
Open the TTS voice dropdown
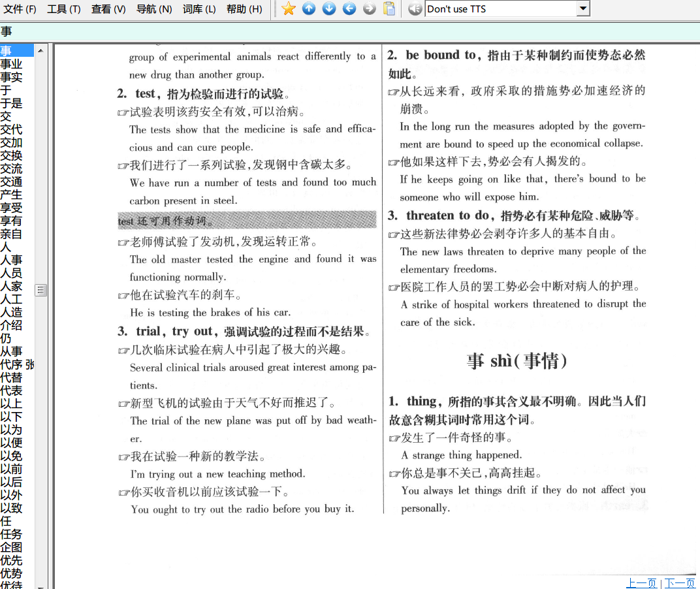pos(583,8)
